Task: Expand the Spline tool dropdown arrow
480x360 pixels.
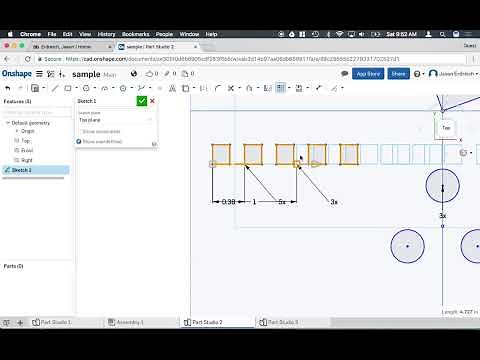Action: point(150,88)
